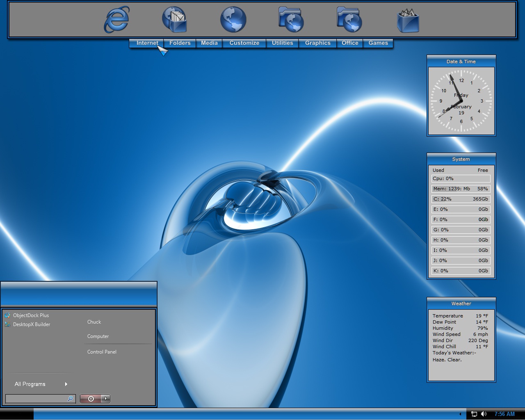Screen dimensions: 525x420
Task: Select the Utilities tab
Action: click(x=283, y=43)
